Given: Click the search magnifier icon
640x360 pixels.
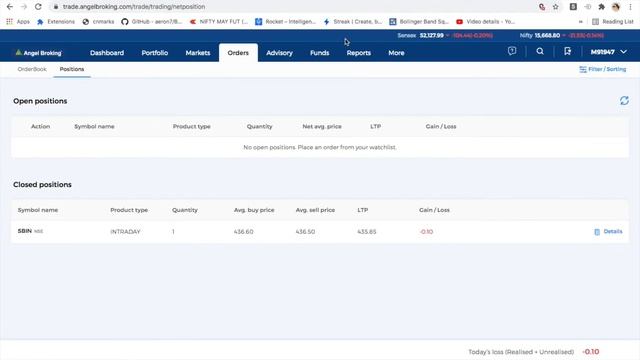Looking at the screenshot, I should click(x=540, y=51).
